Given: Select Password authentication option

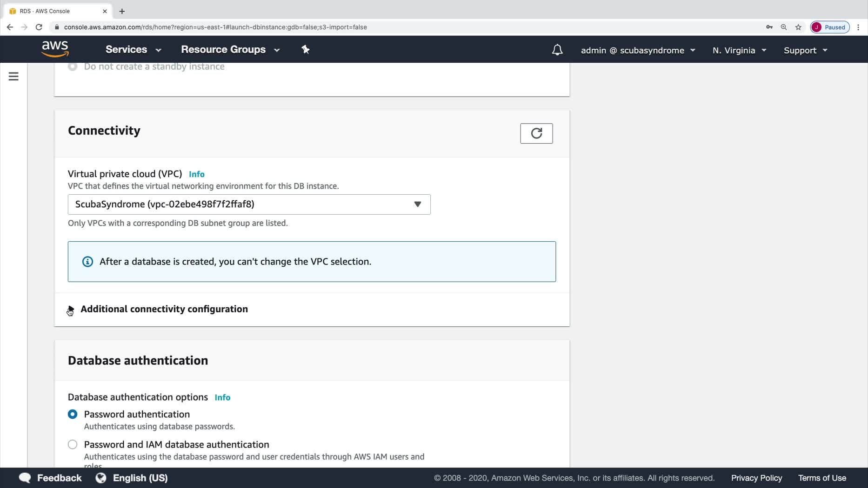Looking at the screenshot, I should pyautogui.click(x=73, y=414).
